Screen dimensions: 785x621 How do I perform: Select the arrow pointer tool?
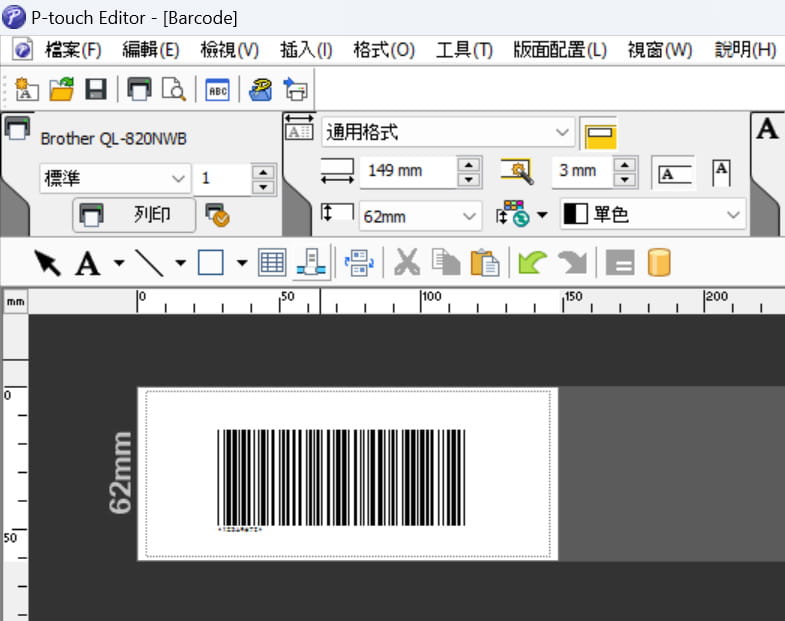tap(47, 263)
